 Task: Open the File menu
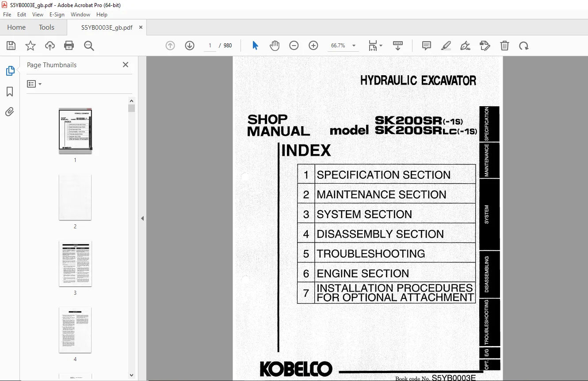pos(7,15)
